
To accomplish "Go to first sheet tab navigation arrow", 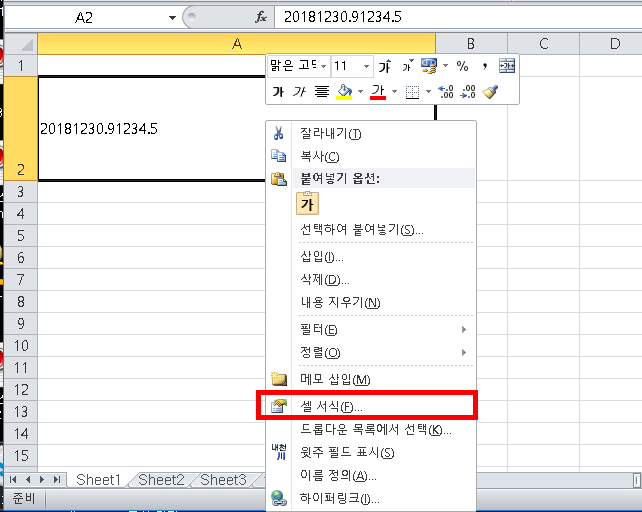I will click(x=13, y=479).
